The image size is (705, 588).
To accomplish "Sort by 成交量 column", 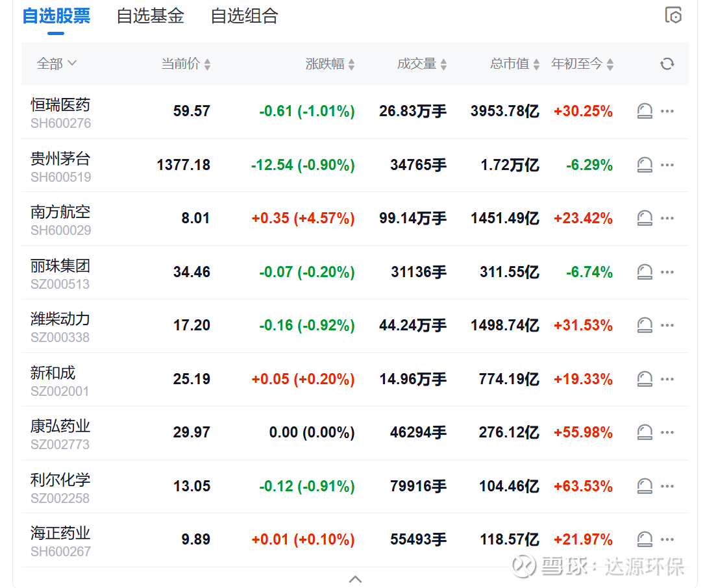I will 422,64.
